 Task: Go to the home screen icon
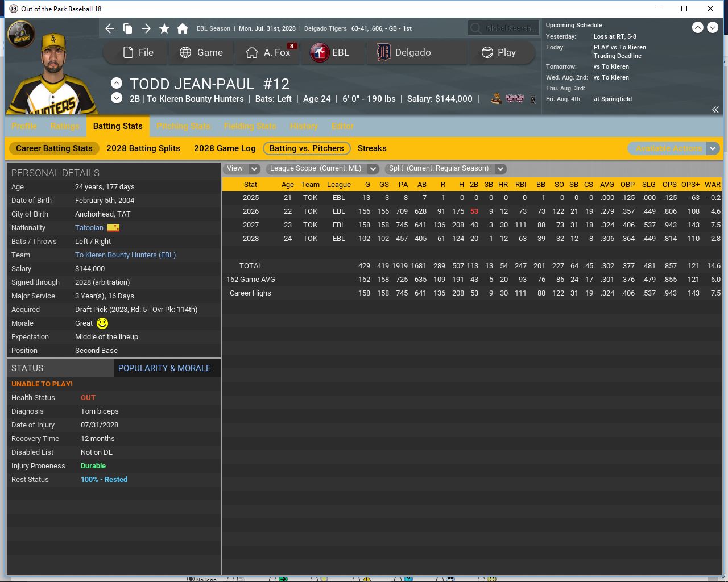(183, 28)
